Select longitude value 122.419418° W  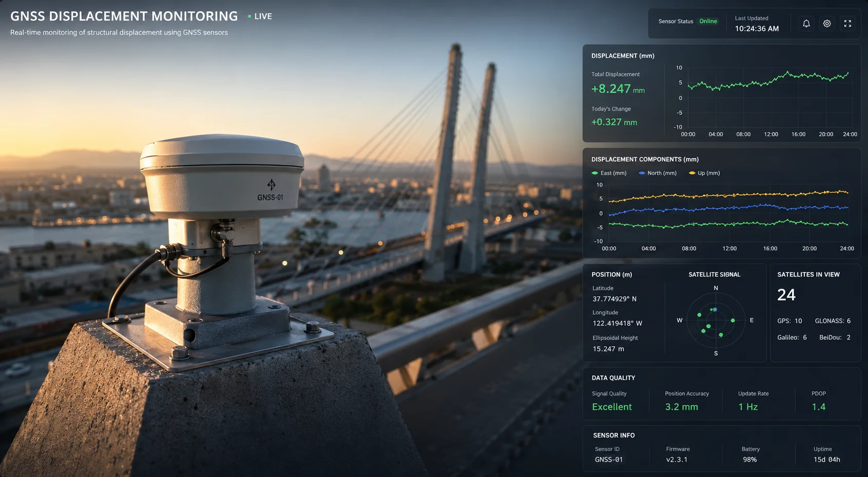click(617, 324)
